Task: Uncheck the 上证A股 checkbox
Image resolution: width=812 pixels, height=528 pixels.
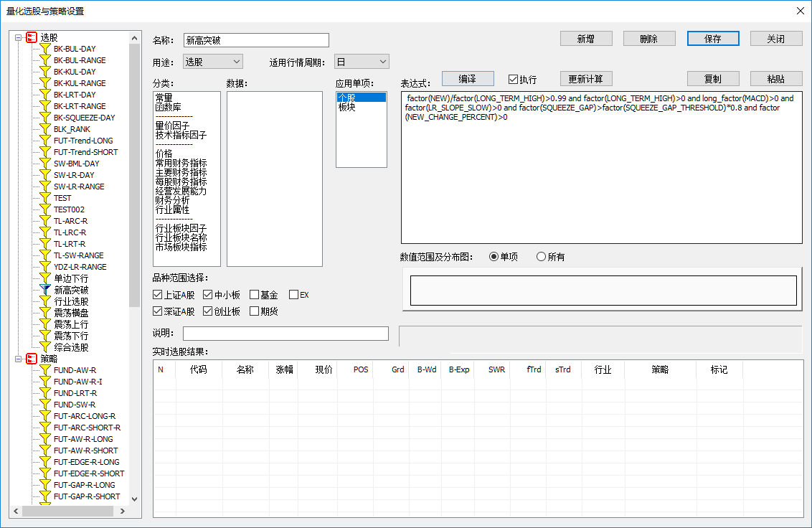Action: coord(157,295)
